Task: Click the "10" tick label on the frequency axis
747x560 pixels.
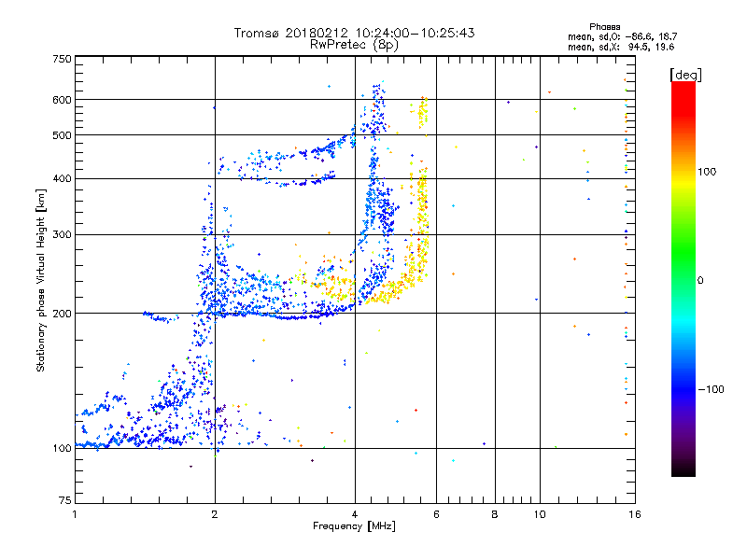Action: (540, 514)
